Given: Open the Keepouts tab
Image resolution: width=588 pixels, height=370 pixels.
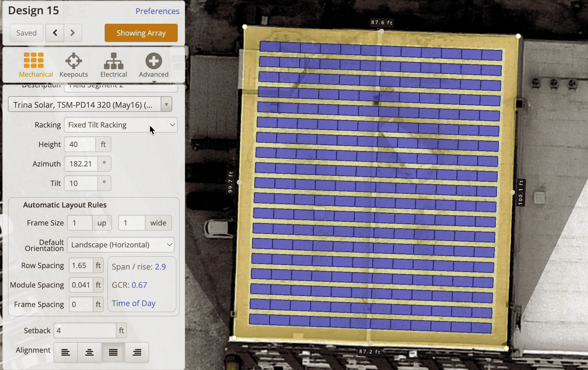Looking at the screenshot, I should [x=74, y=65].
